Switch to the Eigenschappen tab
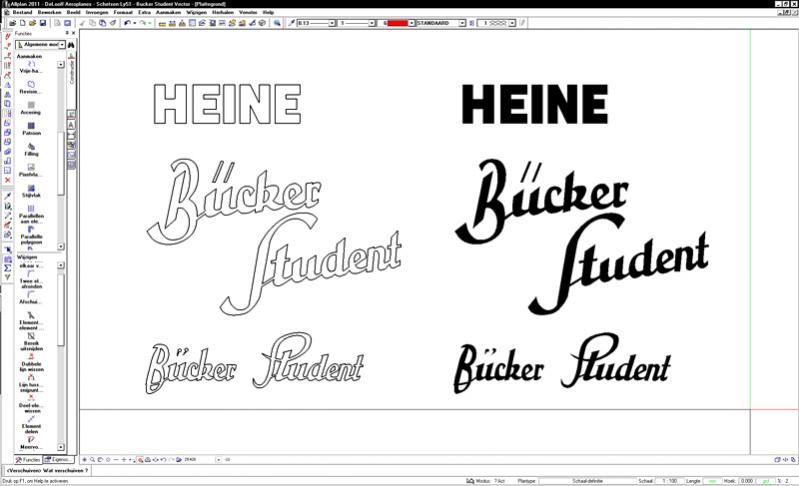799x486 pixels. [59, 460]
